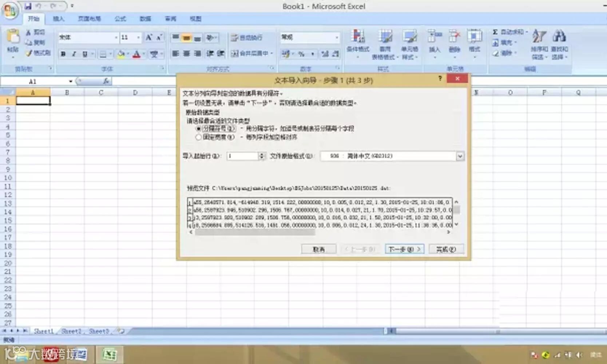The width and height of the screenshot is (607, 364).
Task: Switch to the Data (数据) ribbon tab
Action: point(146,19)
